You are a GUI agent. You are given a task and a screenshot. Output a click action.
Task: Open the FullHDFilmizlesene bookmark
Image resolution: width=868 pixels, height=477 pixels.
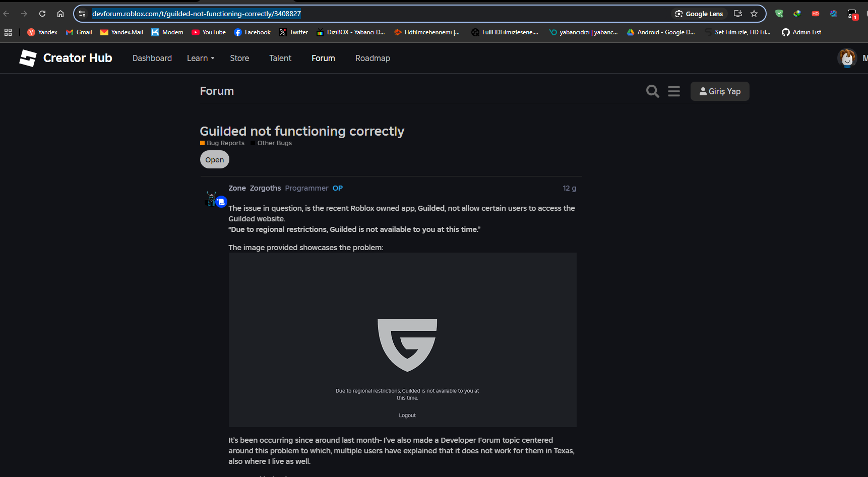coord(505,32)
